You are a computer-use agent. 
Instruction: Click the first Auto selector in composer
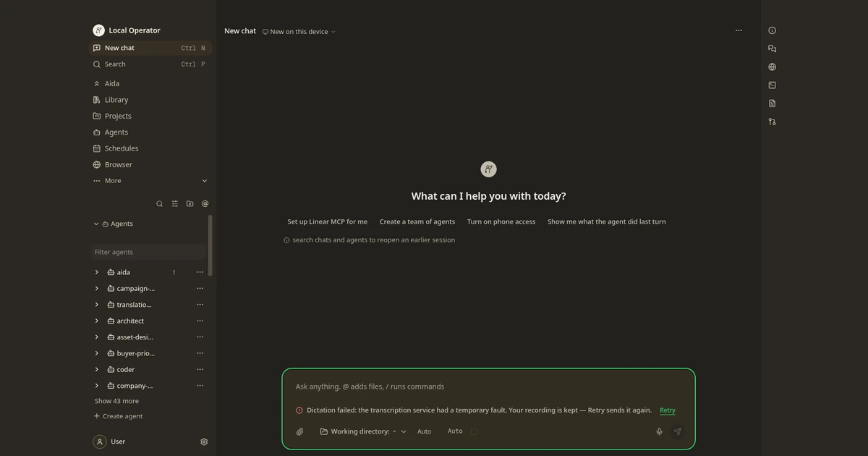tap(424, 431)
